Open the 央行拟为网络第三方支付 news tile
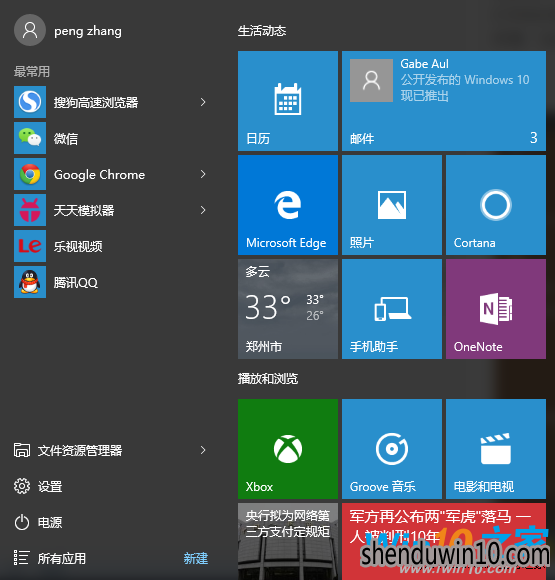The image size is (555, 580). 288,541
